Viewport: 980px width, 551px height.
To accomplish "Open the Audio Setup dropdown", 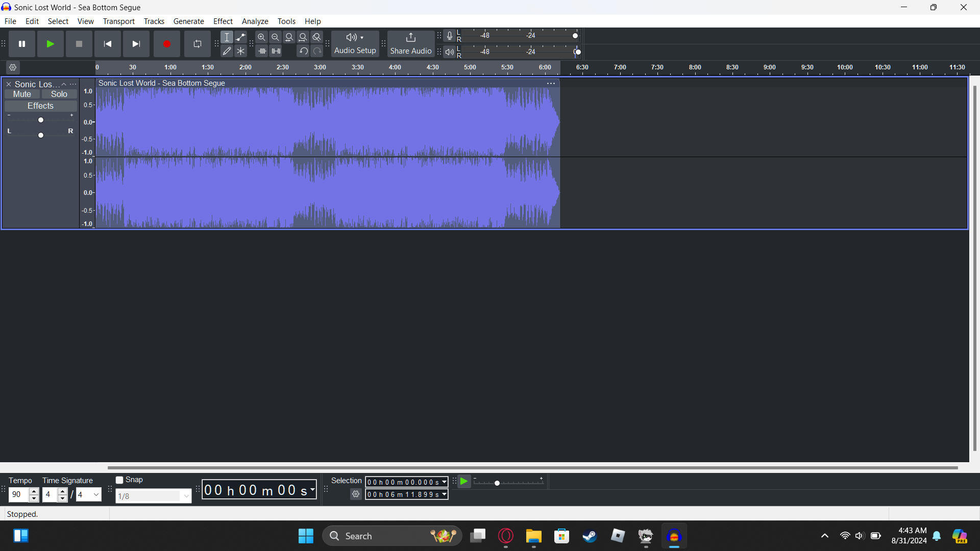I will click(x=355, y=43).
